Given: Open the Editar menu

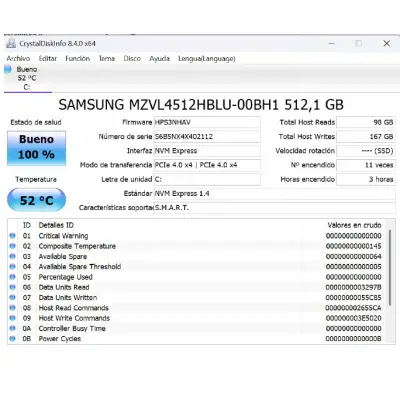Looking at the screenshot, I should coord(48,59).
